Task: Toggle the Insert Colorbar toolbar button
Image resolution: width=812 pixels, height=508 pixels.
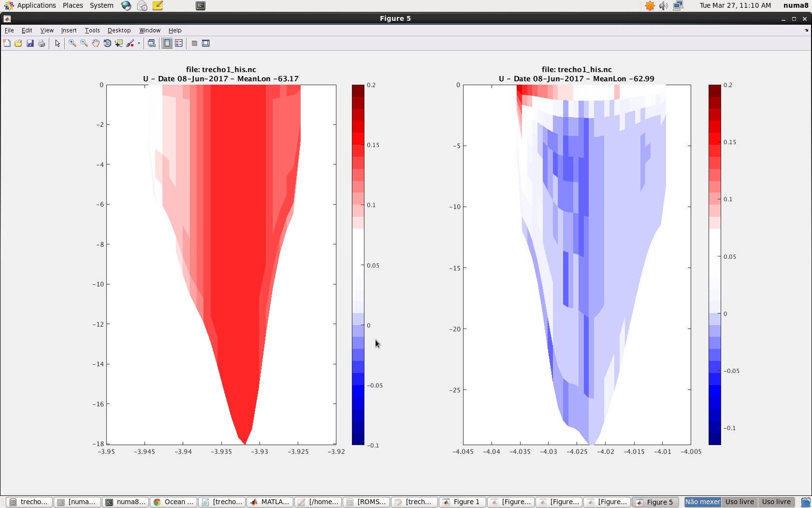Action: click(167, 44)
